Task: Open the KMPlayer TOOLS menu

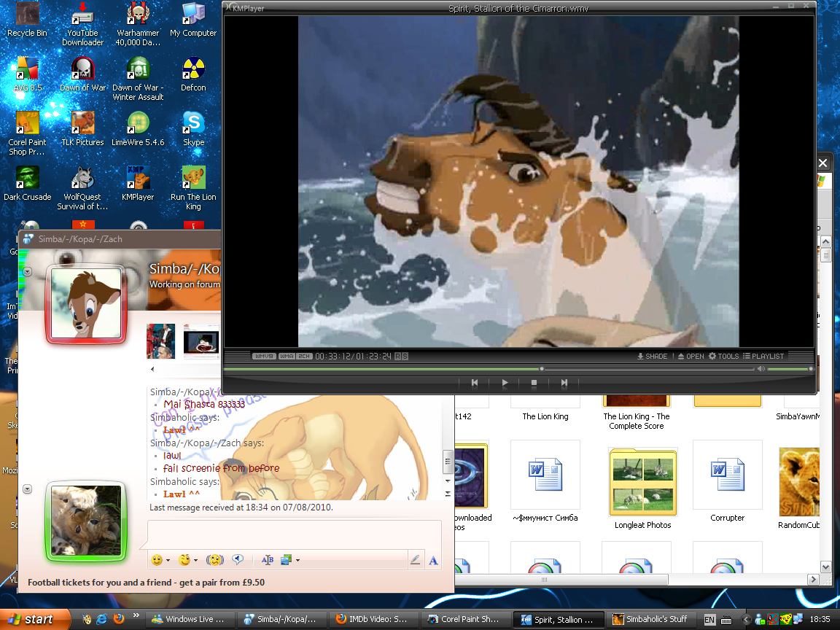Action: point(723,357)
